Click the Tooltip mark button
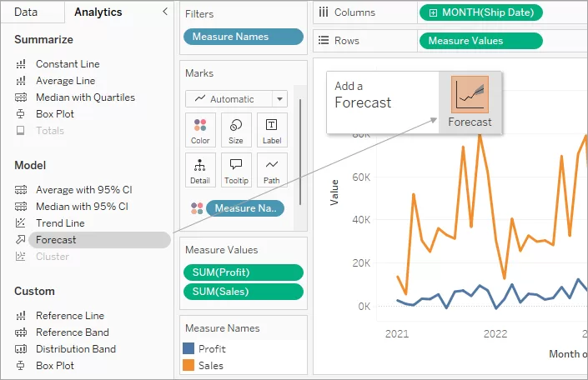588x380 pixels. click(236, 169)
